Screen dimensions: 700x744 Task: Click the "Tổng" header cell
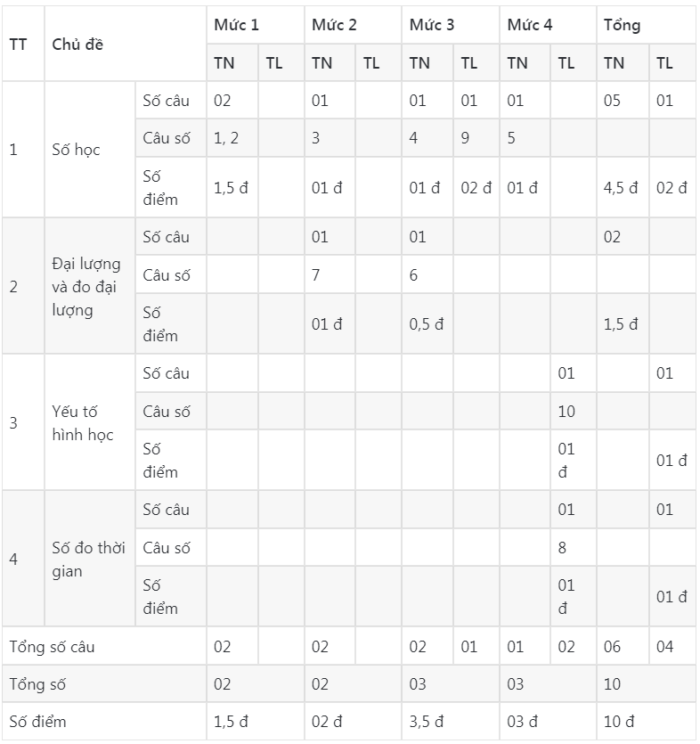click(x=647, y=25)
